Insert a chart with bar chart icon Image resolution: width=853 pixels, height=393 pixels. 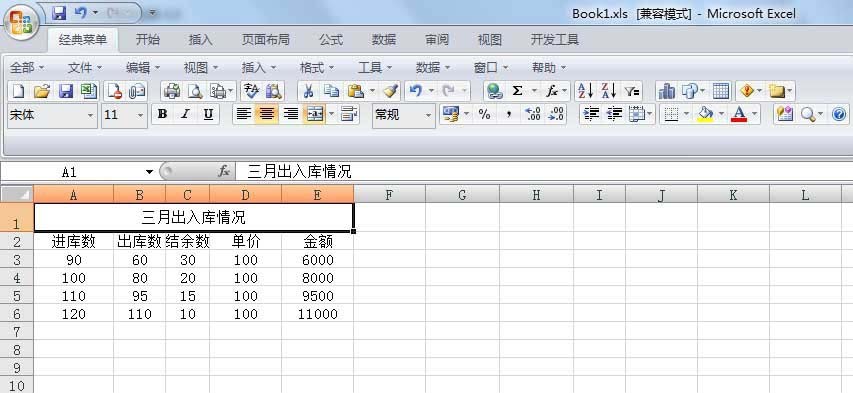(666, 91)
